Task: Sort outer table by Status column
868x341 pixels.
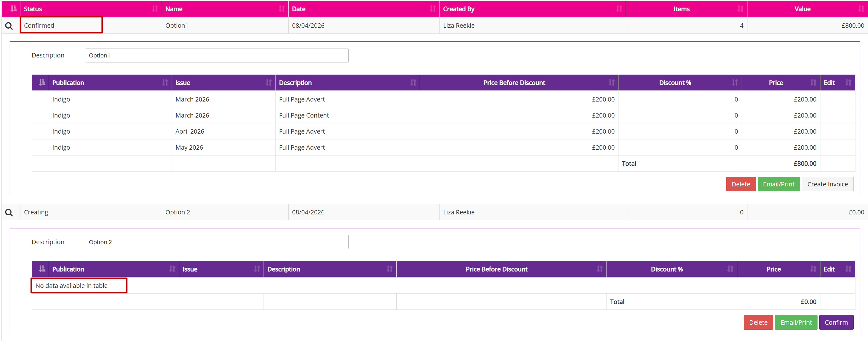Action: (91, 9)
